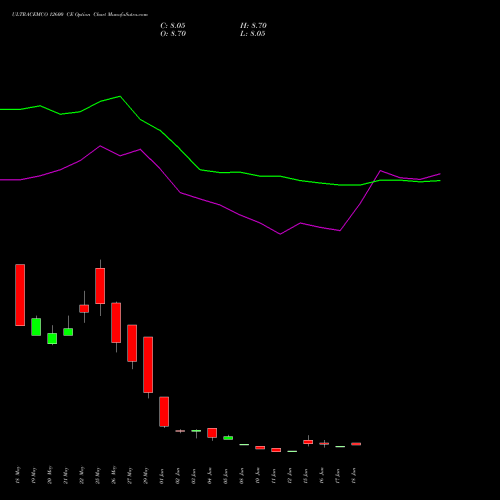
Task: Click the last red candle for 18 Jun
Action: (x=356, y=444)
